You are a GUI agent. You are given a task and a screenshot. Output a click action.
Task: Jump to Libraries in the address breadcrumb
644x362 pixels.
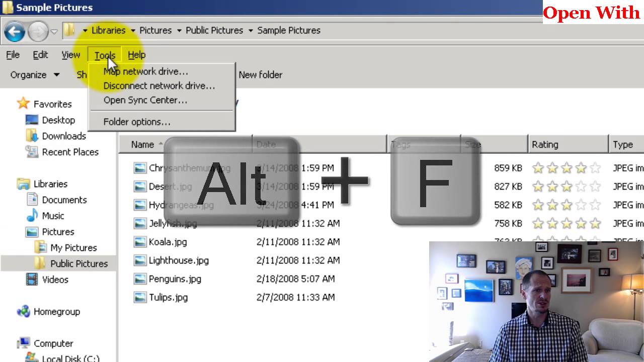[108, 30]
